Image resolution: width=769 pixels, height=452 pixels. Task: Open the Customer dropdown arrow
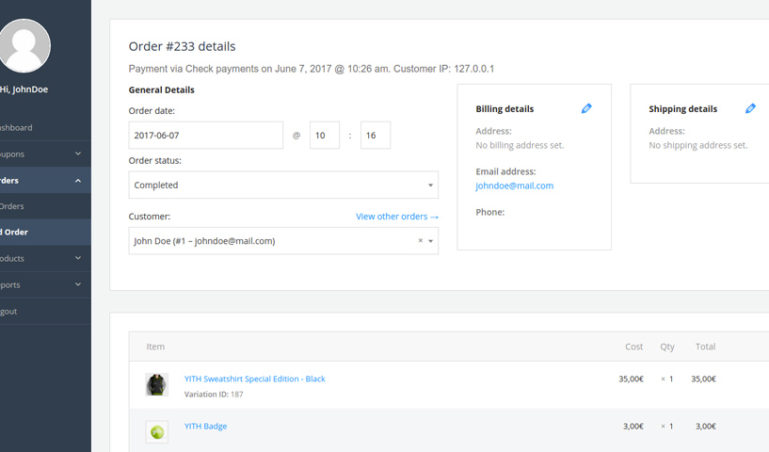click(x=431, y=241)
